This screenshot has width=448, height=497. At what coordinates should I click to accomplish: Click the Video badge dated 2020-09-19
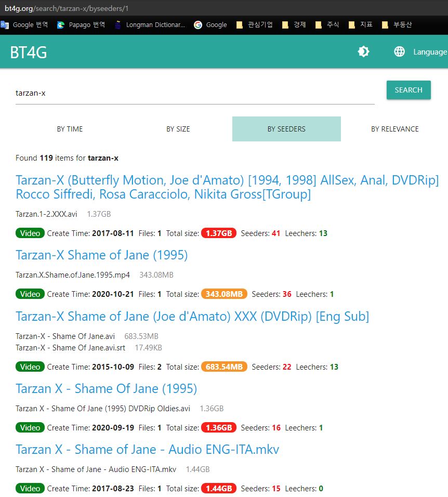[x=30, y=427]
